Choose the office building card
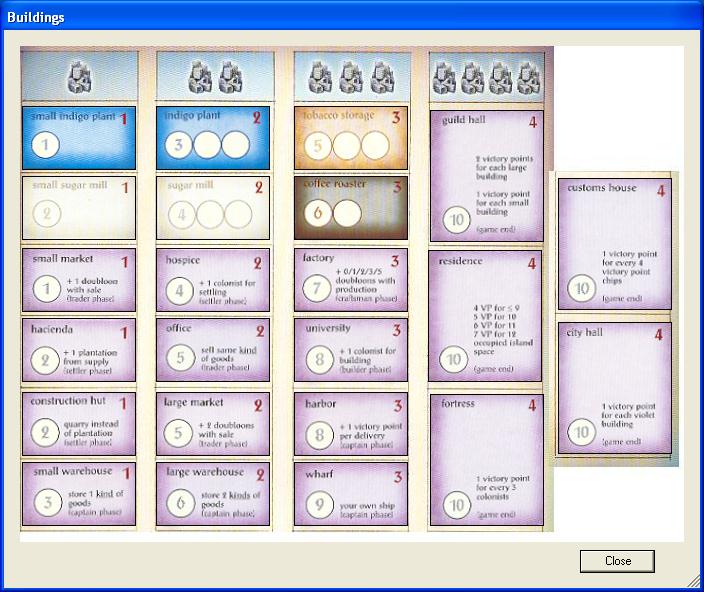Viewport: 704px width, 592px height. point(213,350)
